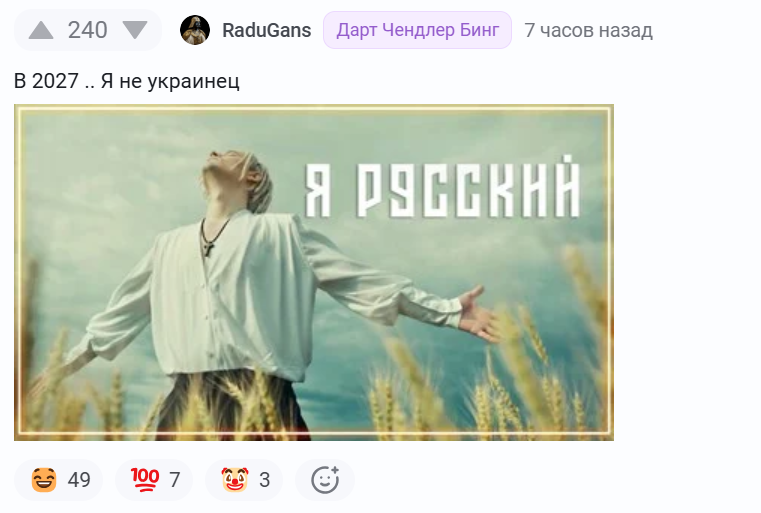
Task: React with the laughing face emoji
Action: point(44,480)
